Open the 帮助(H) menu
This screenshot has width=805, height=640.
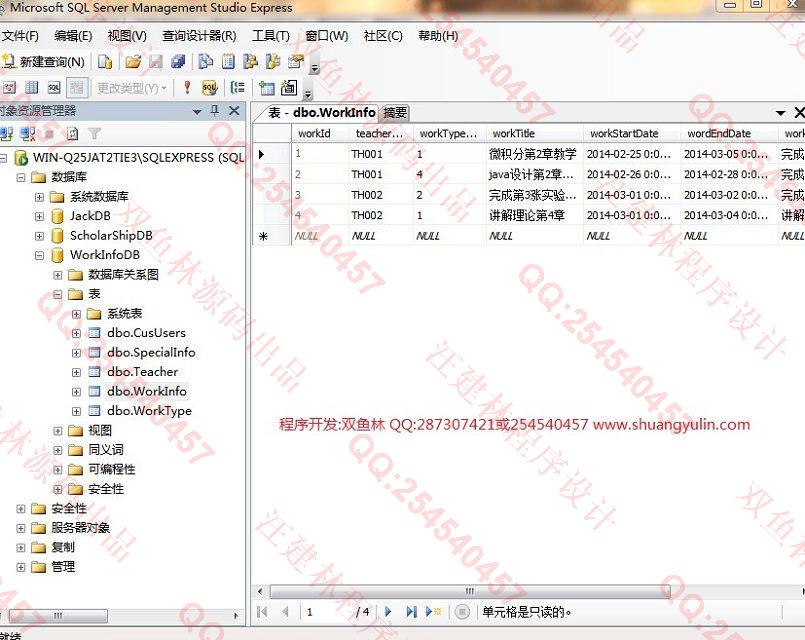(438, 35)
